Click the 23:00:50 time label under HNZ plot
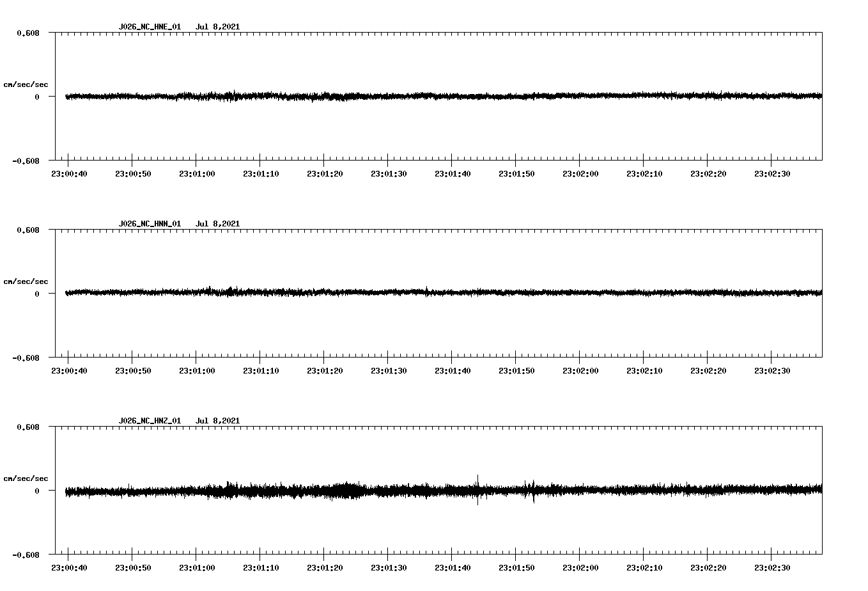 point(133,568)
